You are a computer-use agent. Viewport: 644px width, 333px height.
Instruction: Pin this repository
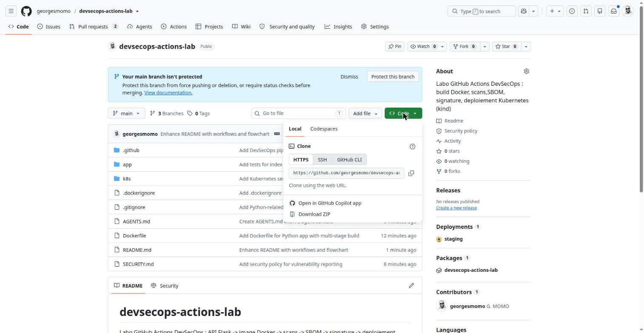tap(394, 46)
